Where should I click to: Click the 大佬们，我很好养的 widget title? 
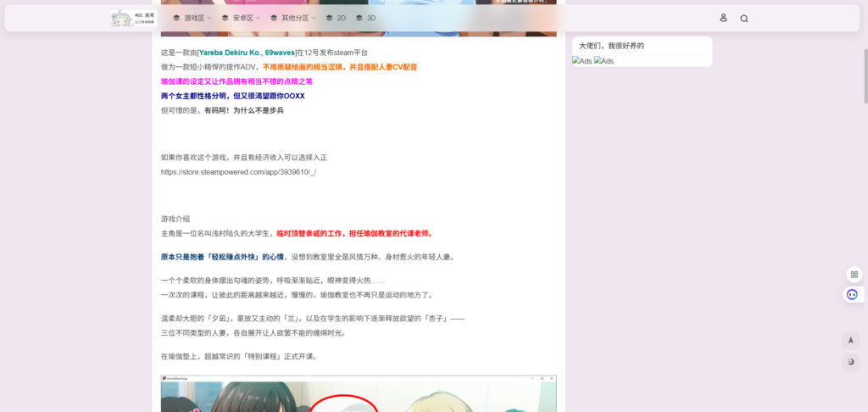[x=611, y=46]
